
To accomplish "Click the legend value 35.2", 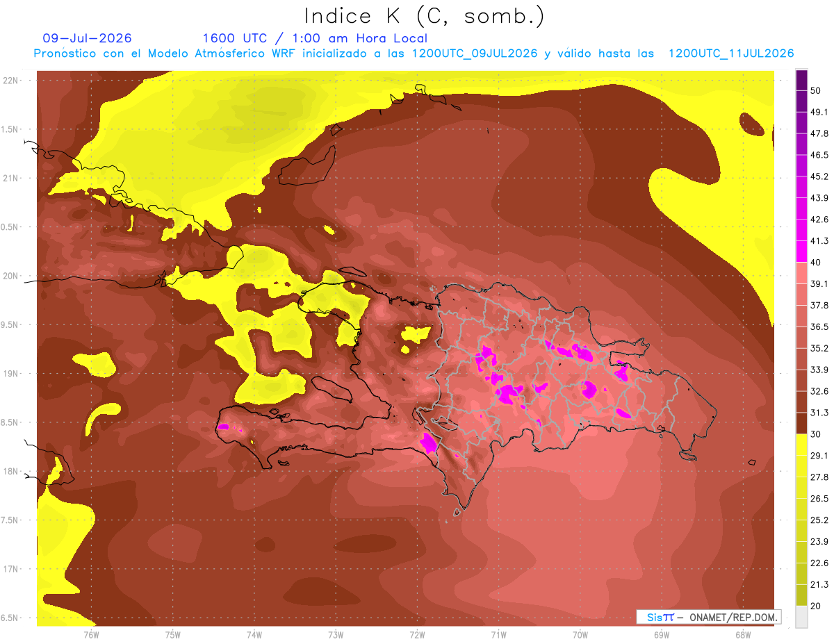I will point(819,348).
